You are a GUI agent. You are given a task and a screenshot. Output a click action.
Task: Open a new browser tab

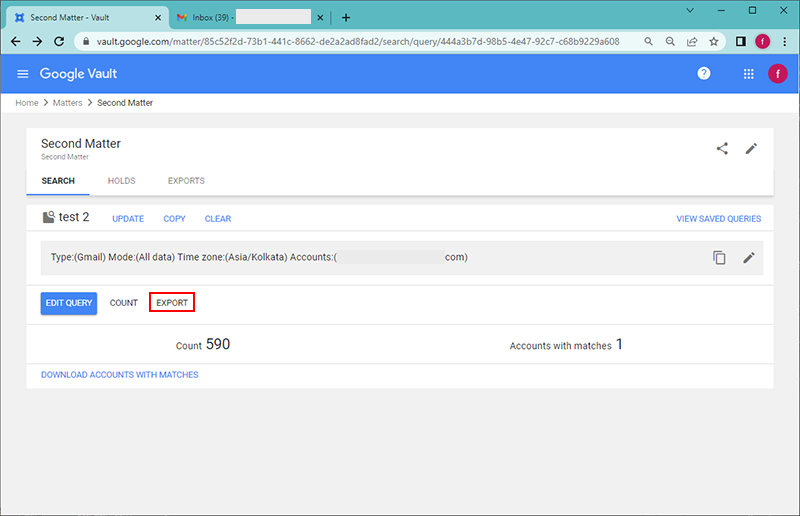[346, 18]
